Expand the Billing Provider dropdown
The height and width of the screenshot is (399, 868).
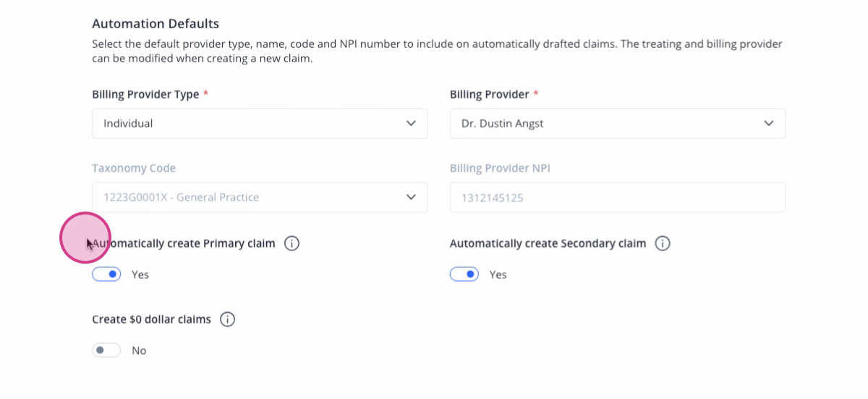click(618, 124)
